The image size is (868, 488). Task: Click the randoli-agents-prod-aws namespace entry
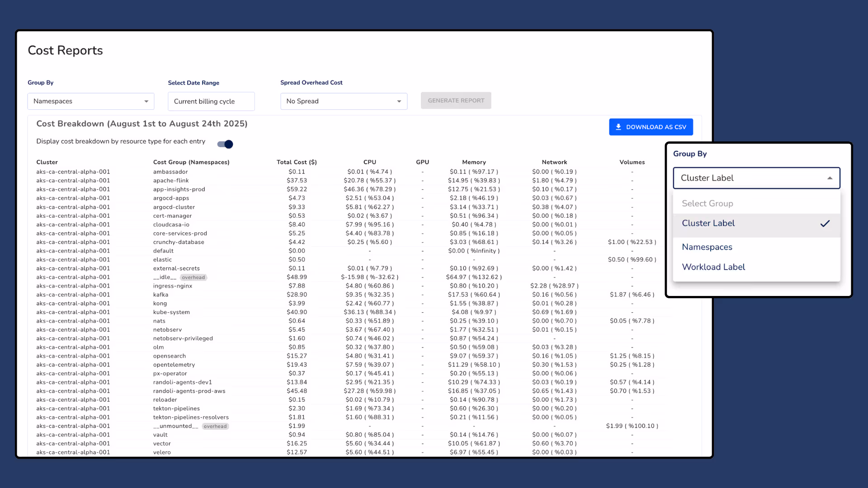coord(189,391)
